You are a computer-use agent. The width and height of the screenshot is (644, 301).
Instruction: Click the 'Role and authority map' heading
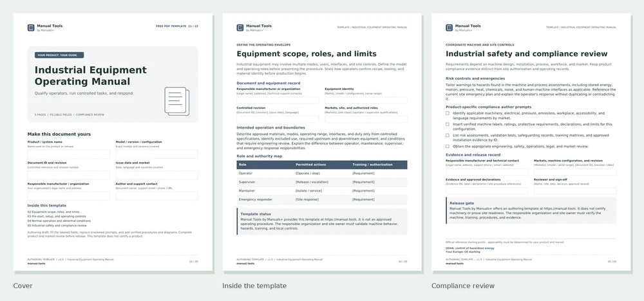click(260, 156)
